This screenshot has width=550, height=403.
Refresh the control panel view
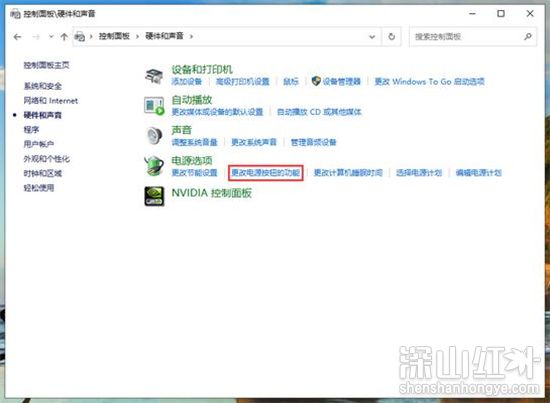391,36
